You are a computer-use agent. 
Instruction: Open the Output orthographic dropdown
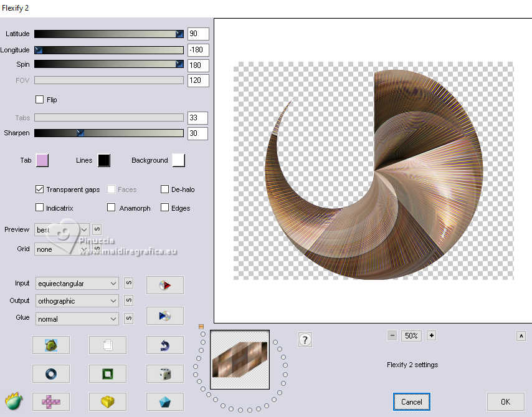pyautogui.click(x=77, y=301)
